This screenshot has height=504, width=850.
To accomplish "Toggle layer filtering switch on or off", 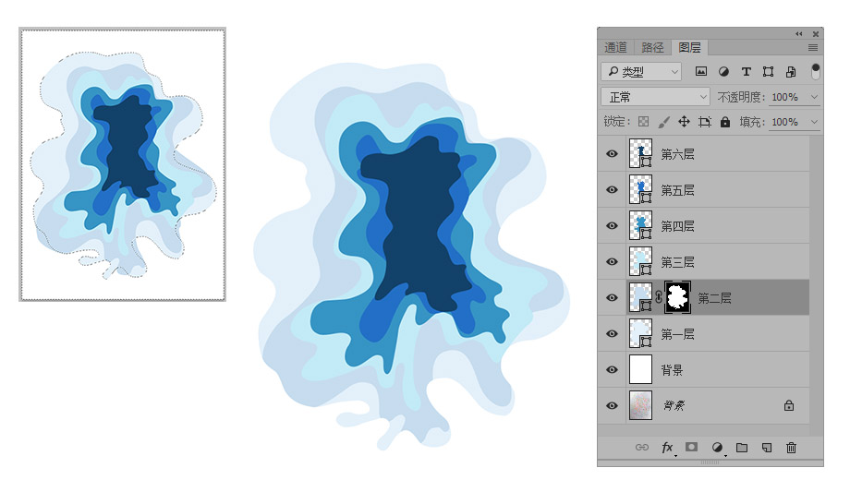I will click(x=815, y=71).
